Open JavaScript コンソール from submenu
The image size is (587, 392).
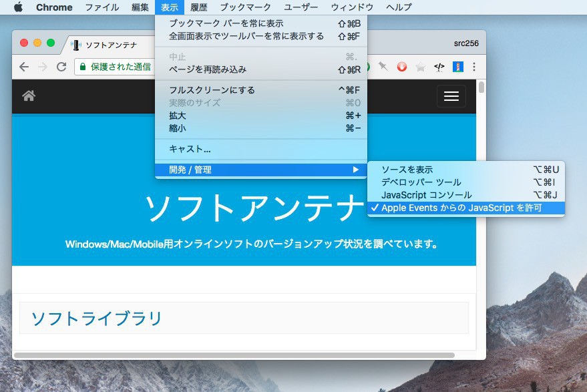pyautogui.click(x=466, y=195)
